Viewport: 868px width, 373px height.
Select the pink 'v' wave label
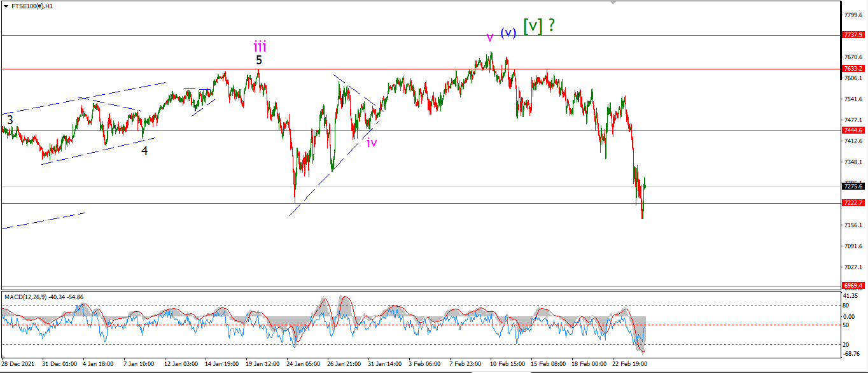(x=490, y=38)
